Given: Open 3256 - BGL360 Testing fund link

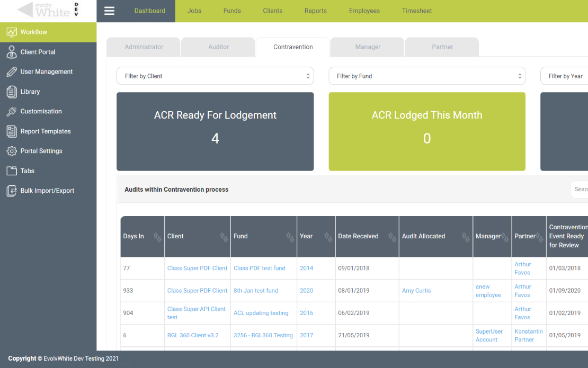Looking at the screenshot, I should click(x=263, y=335).
